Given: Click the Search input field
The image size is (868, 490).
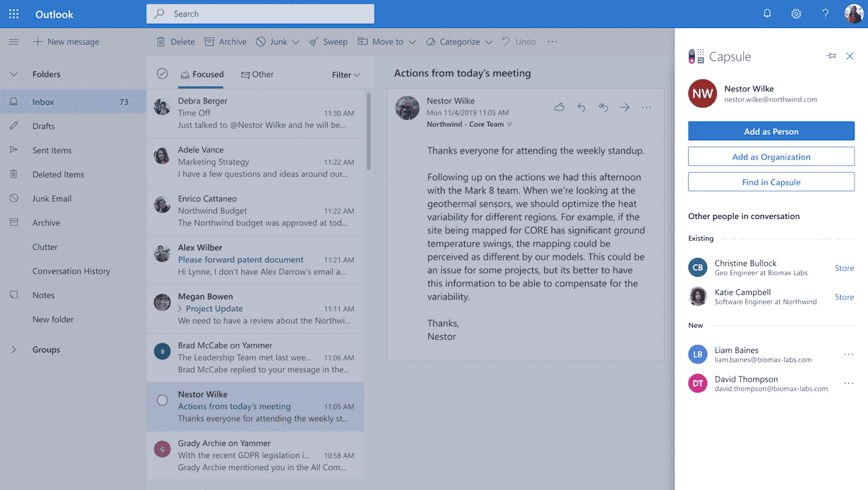Looking at the screenshot, I should pos(260,13).
